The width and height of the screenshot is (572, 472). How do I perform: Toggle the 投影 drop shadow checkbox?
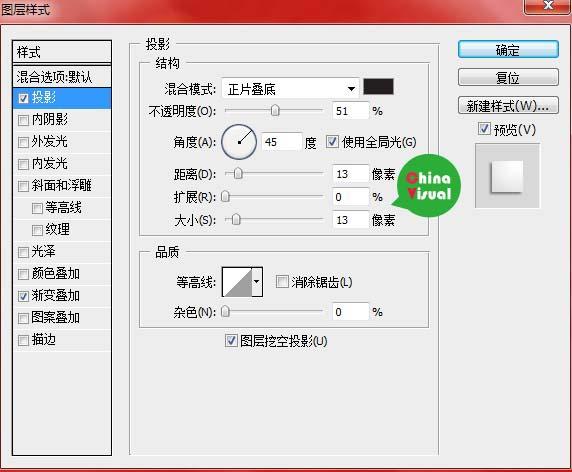[x=23, y=98]
